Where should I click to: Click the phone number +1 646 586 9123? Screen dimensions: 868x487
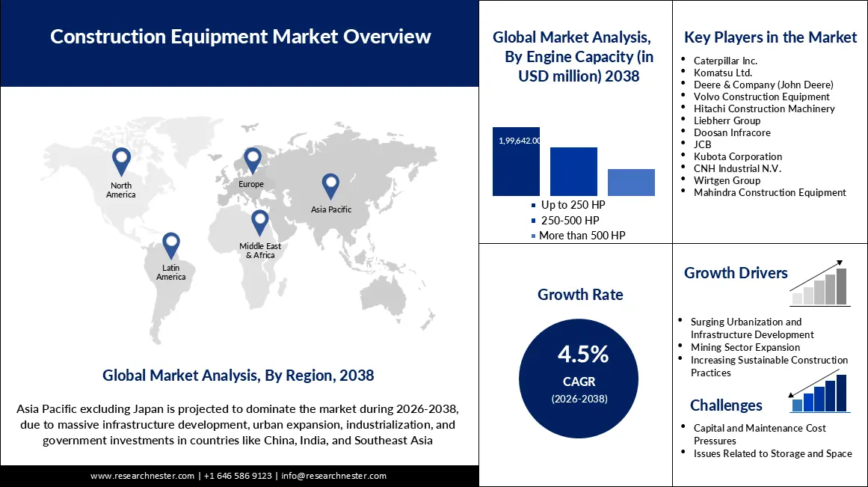pyautogui.click(x=238, y=476)
